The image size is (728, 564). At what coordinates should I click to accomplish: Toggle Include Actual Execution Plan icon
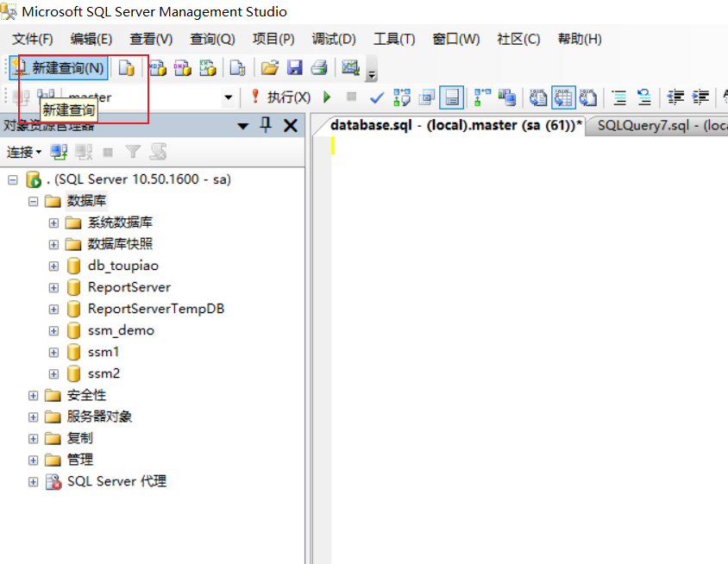(x=482, y=97)
